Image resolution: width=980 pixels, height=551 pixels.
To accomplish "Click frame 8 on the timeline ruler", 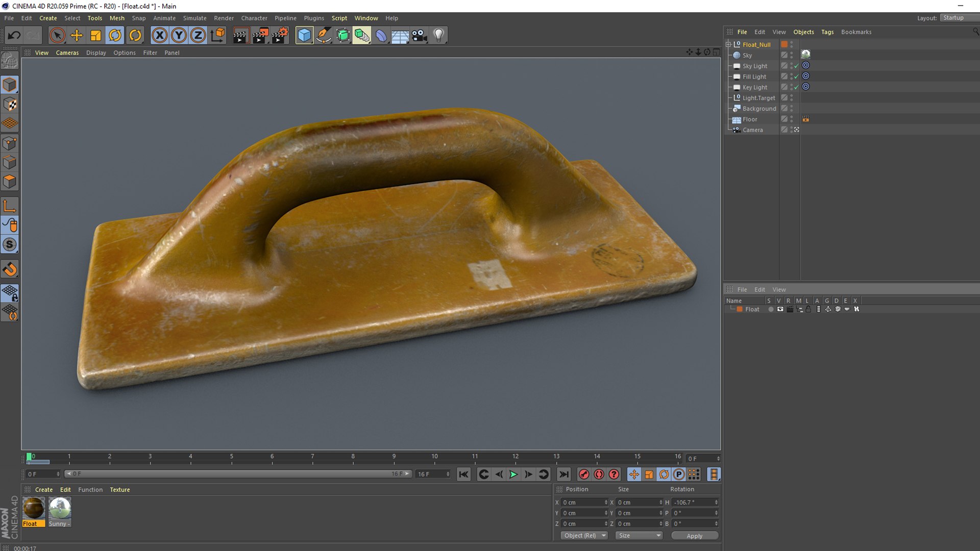I will 353,458.
